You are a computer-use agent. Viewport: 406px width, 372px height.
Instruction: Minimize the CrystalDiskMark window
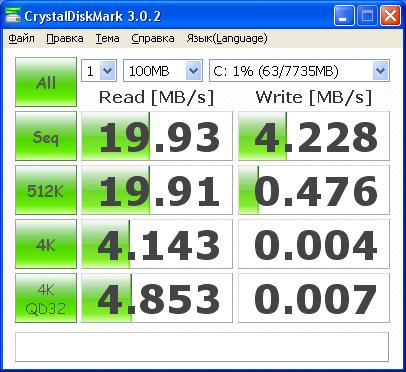[344, 16]
